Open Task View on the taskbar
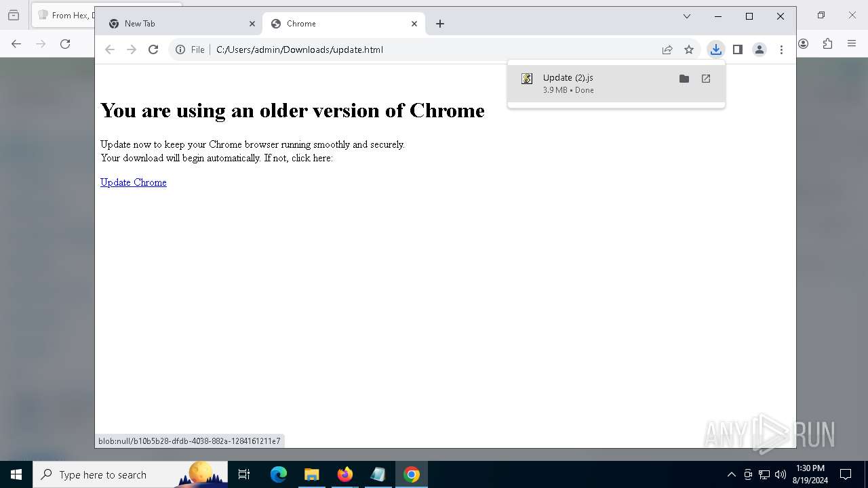The image size is (868, 488). coord(244,474)
